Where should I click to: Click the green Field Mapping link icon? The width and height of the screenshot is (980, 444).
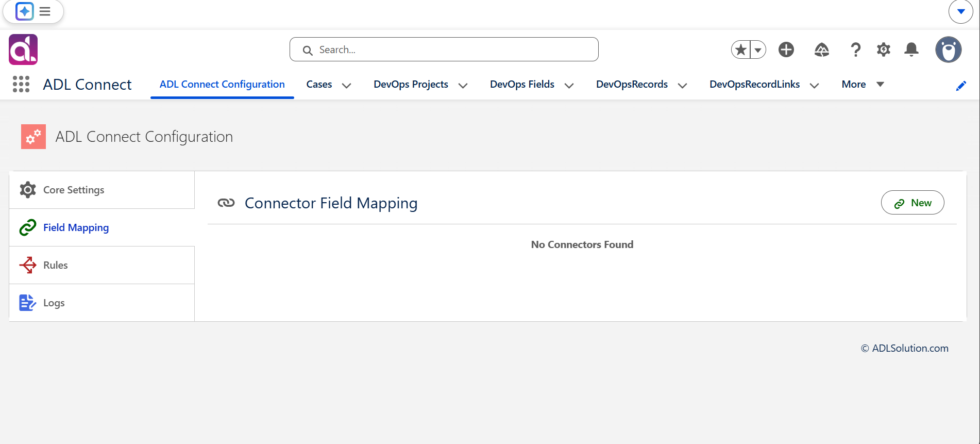(28, 227)
